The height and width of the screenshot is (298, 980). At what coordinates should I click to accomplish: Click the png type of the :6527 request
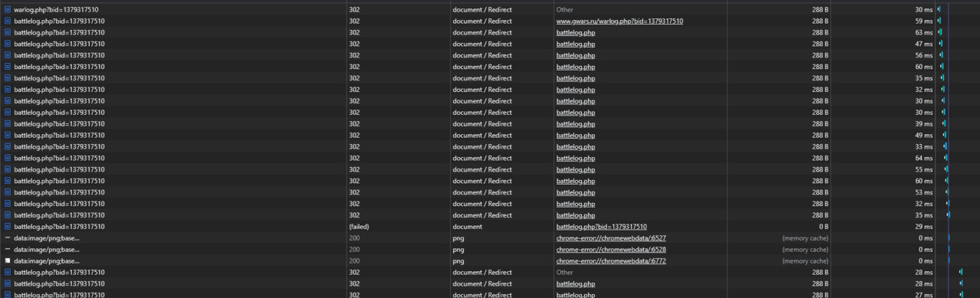[x=459, y=238]
